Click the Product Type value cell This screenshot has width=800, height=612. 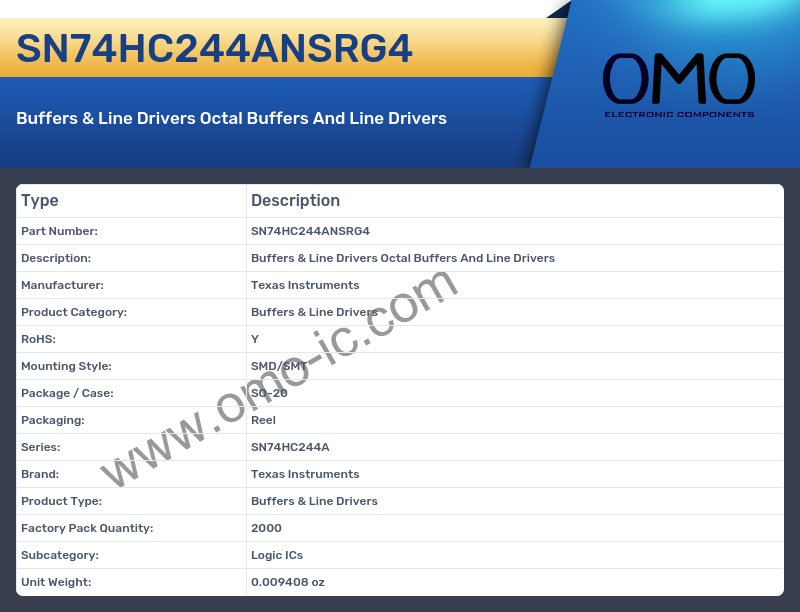(x=314, y=501)
